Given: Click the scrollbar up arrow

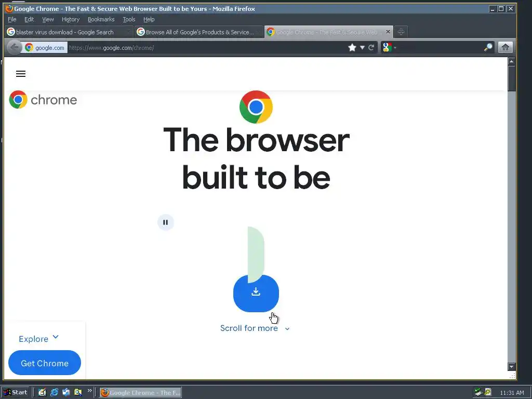Looking at the screenshot, I should [x=511, y=61].
